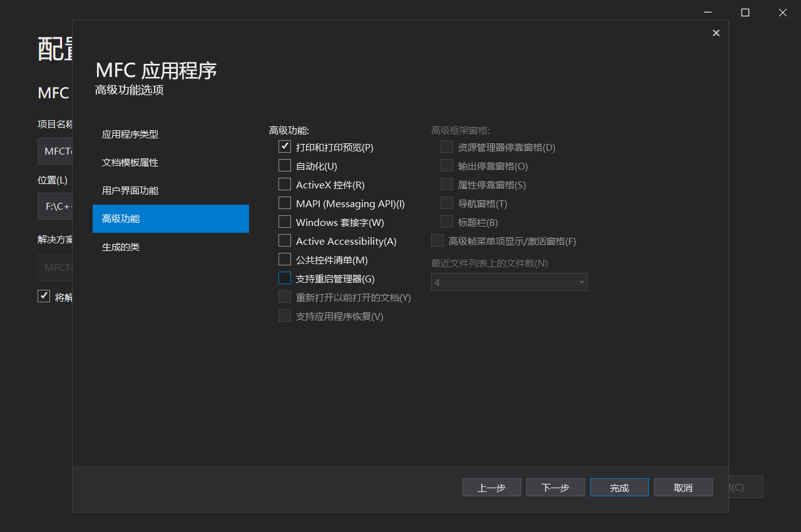Viewport: 801px width, 532px height.
Task: Check 公共控件清单(M) option
Action: [285, 260]
